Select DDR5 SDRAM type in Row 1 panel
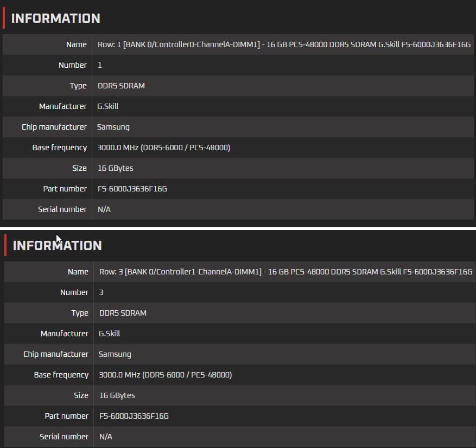 [x=121, y=86]
